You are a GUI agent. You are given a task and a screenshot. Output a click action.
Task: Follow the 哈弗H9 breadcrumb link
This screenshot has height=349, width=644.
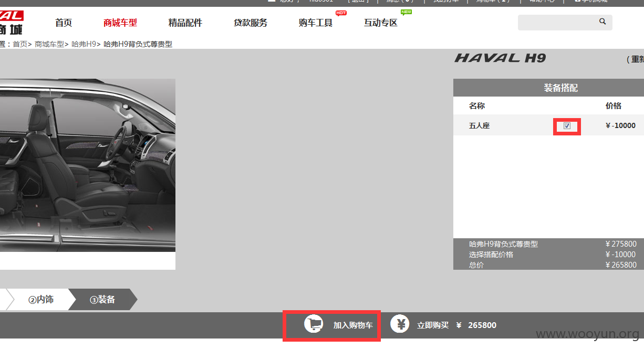(x=84, y=45)
